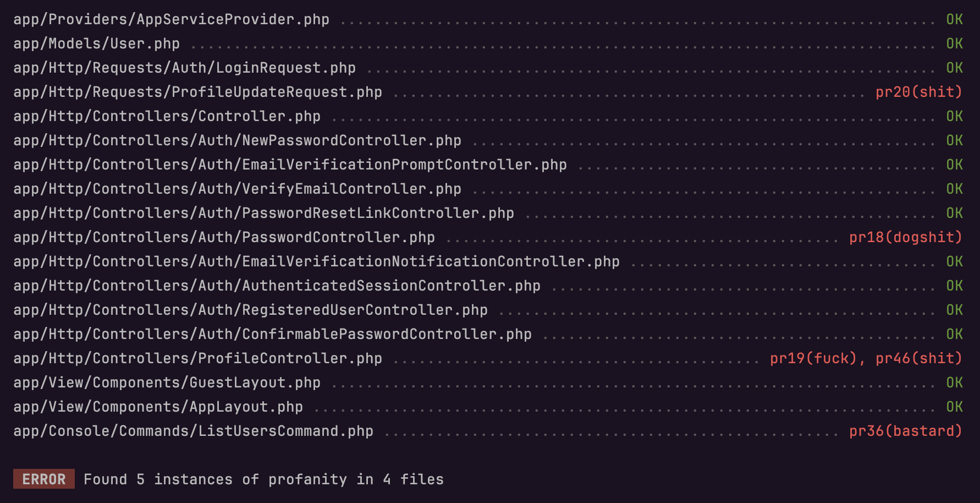The height and width of the screenshot is (503, 980).
Task: Open the Auth/PasswordController.php file path
Action: (x=224, y=237)
